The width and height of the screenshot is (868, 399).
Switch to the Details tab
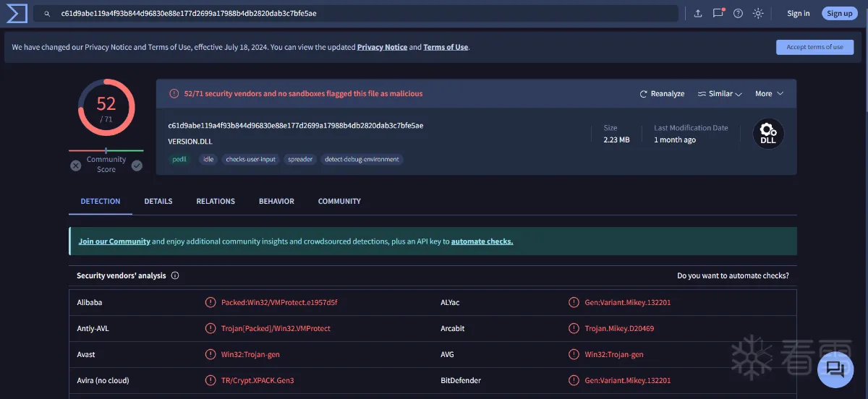[x=158, y=201]
